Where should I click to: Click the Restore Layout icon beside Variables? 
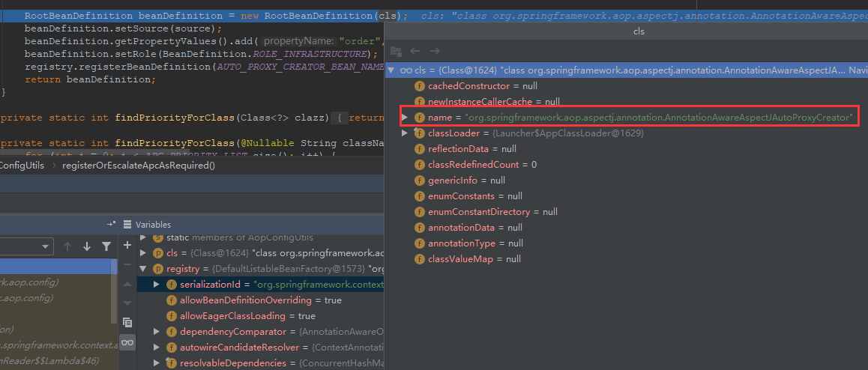coord(111,224)
